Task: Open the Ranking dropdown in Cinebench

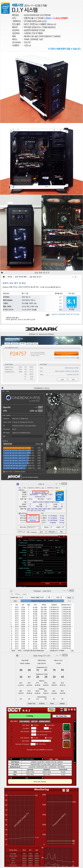Action: pos(8,444)
